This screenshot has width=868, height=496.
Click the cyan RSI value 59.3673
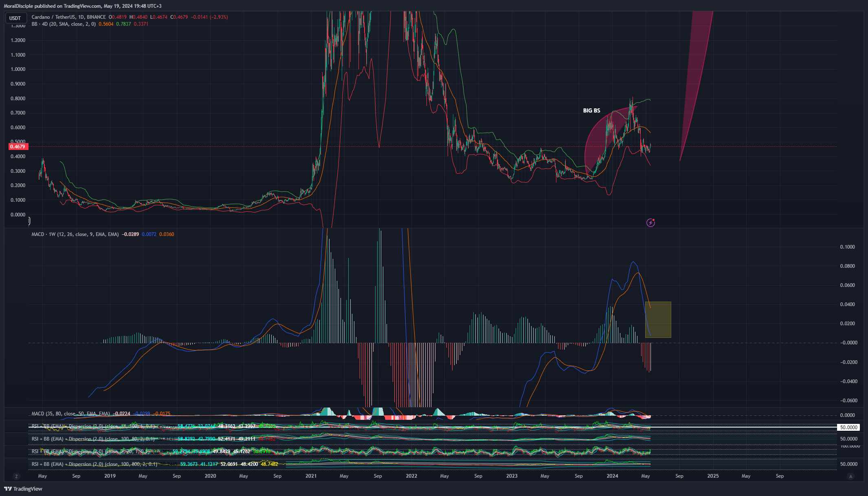click(x=189, y=464)
